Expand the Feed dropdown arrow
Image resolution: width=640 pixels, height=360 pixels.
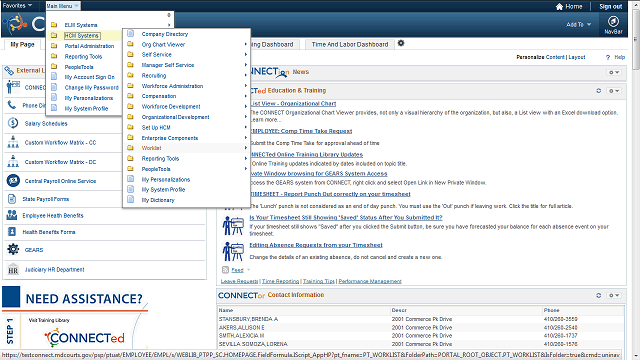coord(248,270)
